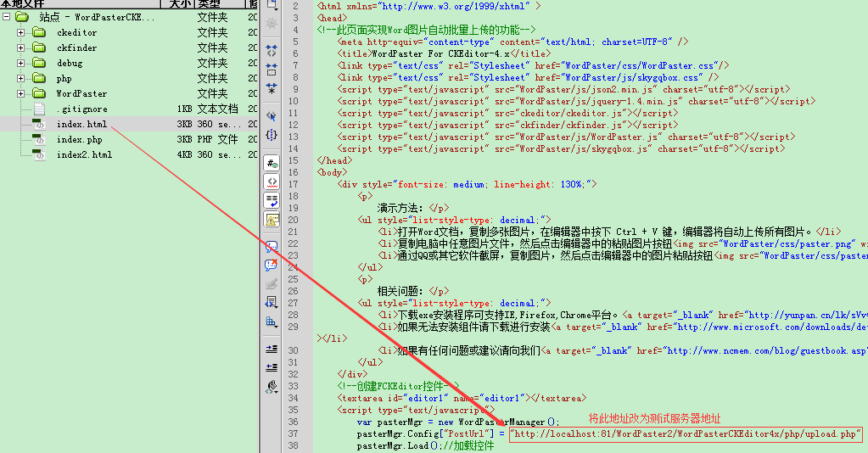868x453 pixels.
Task: Select the ckeditor folder icon
Action: [39, 33]
